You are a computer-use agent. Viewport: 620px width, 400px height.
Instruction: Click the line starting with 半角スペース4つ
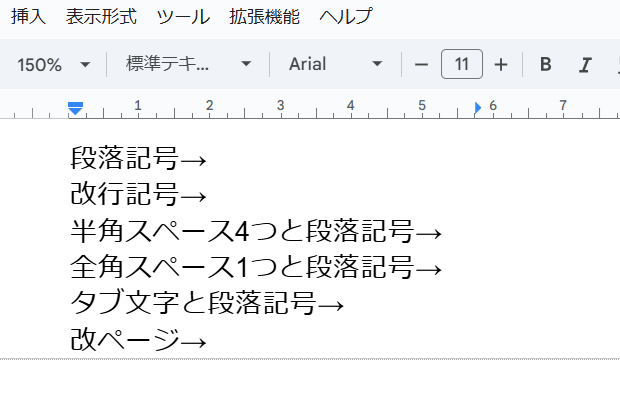(x=255, y=232)
